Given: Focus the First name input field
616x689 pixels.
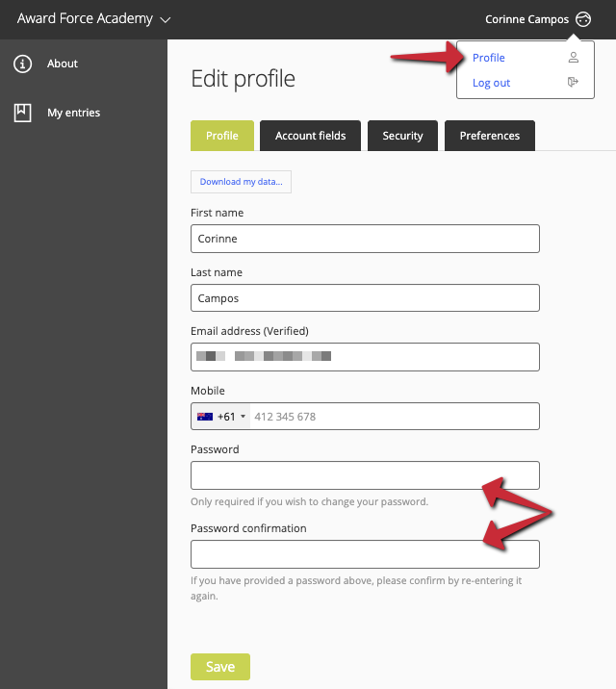Looking at the screenshot, I should pos(365,239).
